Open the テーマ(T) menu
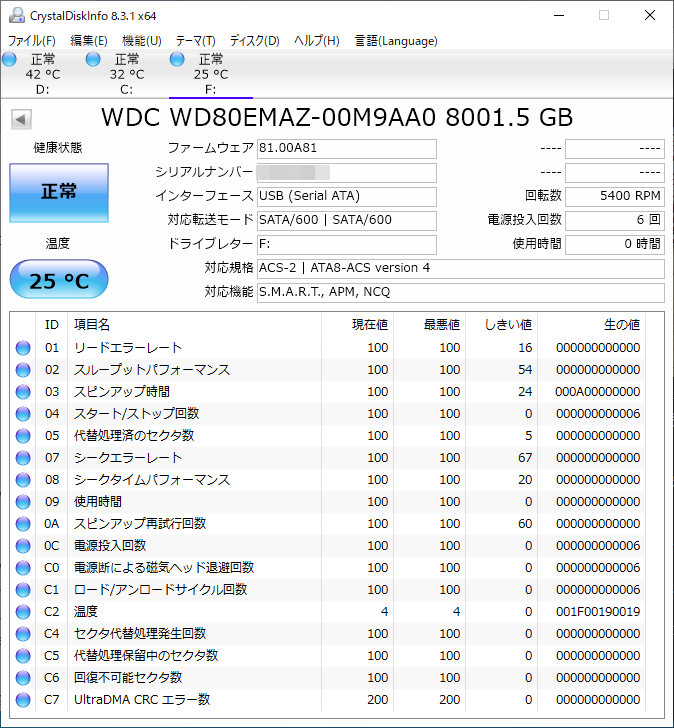Image resolution: width=674 pixels, height=728 pixels. tap(195, 41)
